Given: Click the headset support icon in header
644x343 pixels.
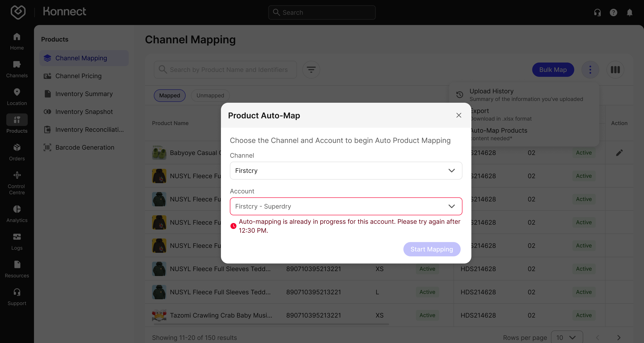Looking at the screenshot, I should [597, 12].
